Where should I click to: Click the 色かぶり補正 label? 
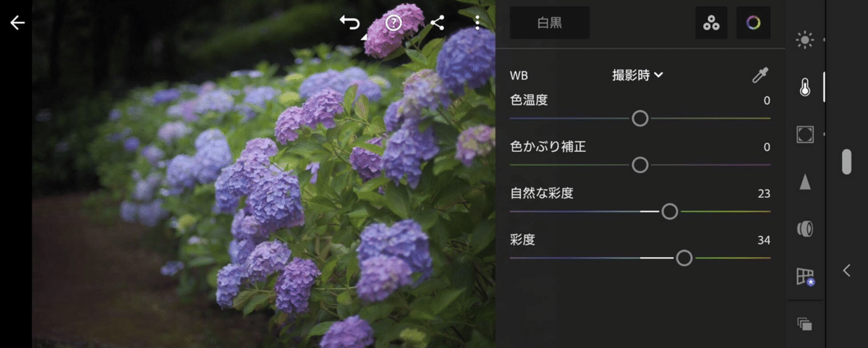coord(548,147)
